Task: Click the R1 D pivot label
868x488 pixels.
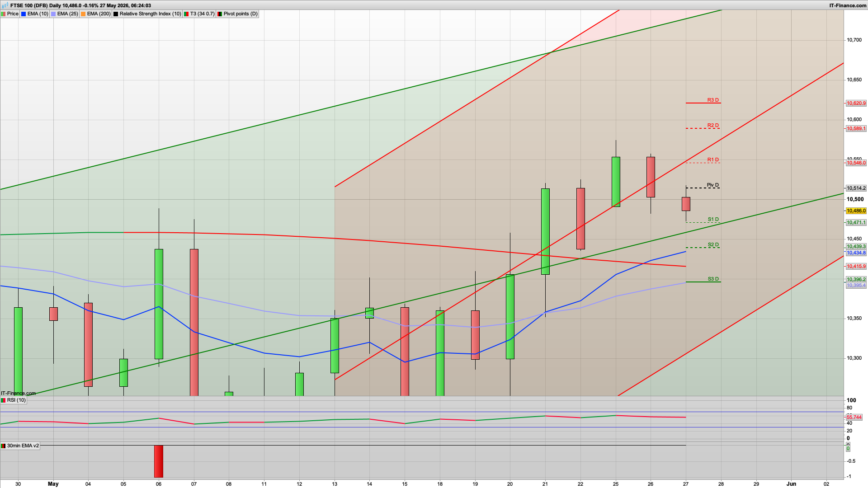Action: (713, 160)
